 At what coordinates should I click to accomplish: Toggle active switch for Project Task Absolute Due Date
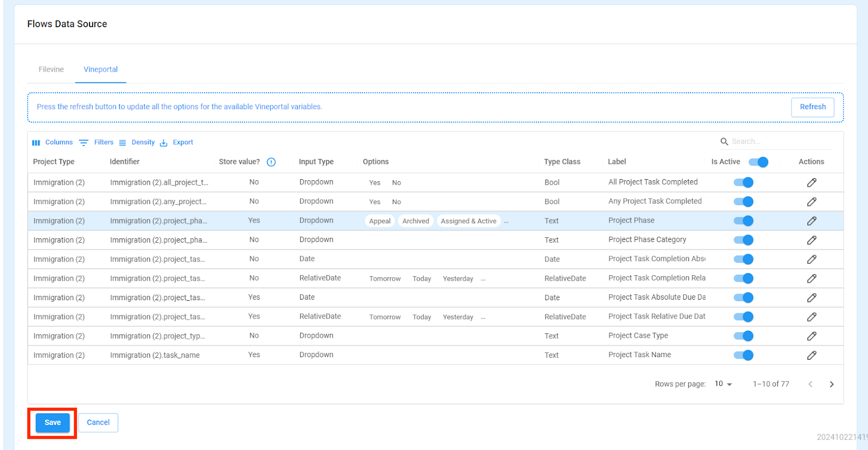coord(744,297)
